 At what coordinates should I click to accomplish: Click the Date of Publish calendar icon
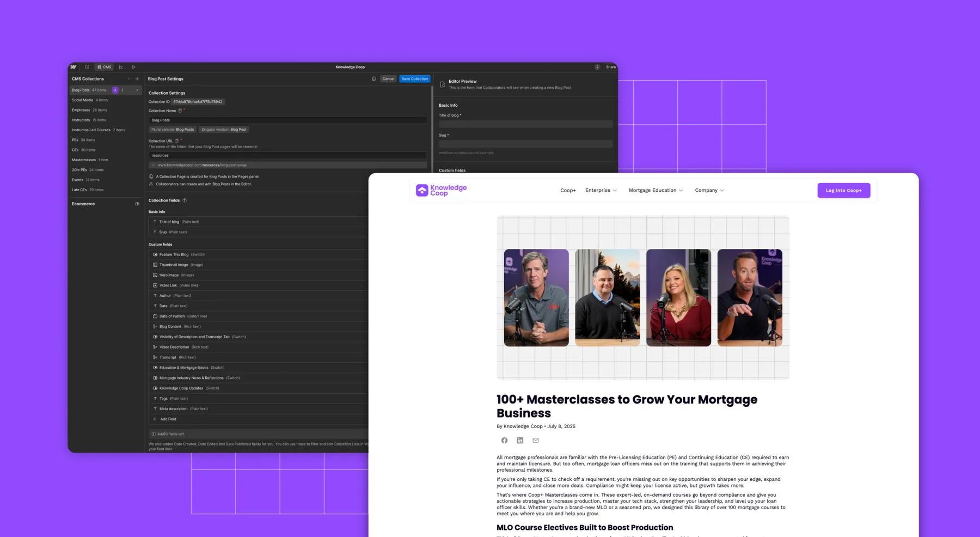click(155, 316)
